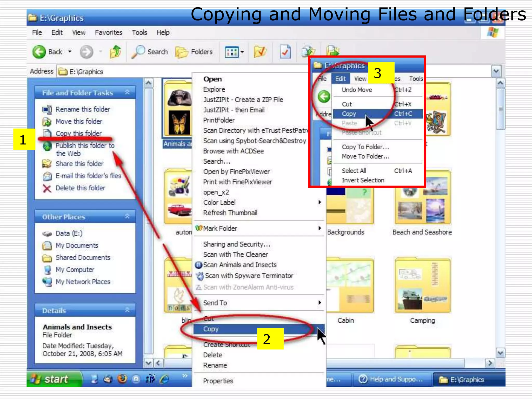This screenshot has height=399, width=532.
Task: Click the FTP program Quick Launch icon
Action: point(150,379)
